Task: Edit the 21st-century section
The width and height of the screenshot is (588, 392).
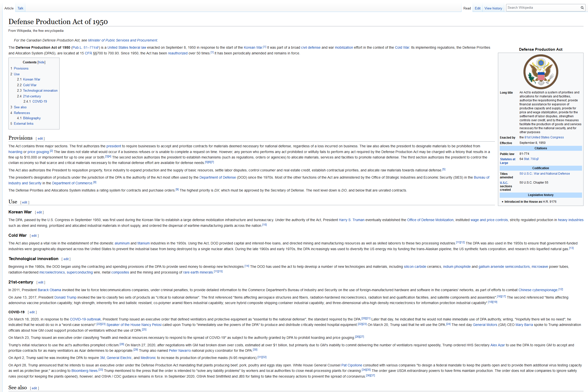Action: click(41, 282)
